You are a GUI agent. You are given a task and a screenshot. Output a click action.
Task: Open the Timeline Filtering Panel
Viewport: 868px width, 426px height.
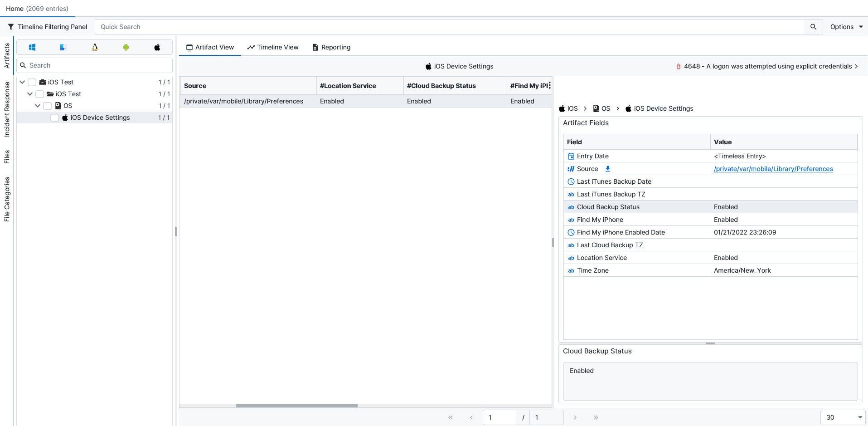point(48,27)
